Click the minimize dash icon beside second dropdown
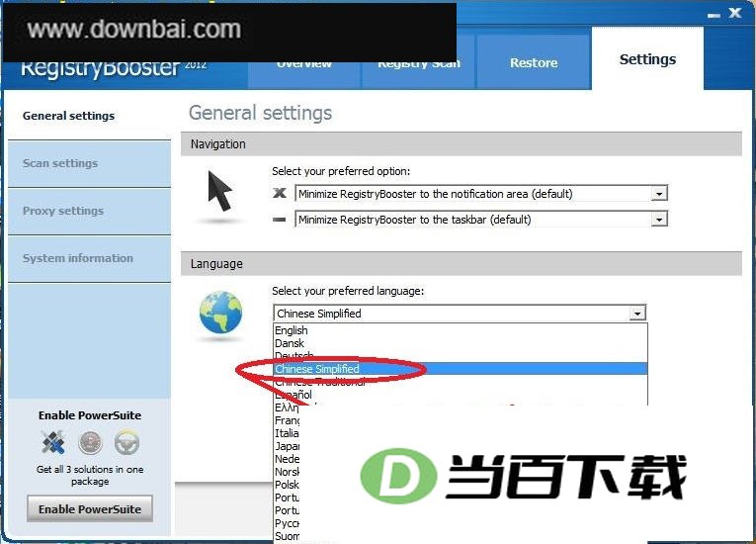Image resolution: width=756 pixels, height=544 pixels. pyautogui.click(x=279, y=220)
